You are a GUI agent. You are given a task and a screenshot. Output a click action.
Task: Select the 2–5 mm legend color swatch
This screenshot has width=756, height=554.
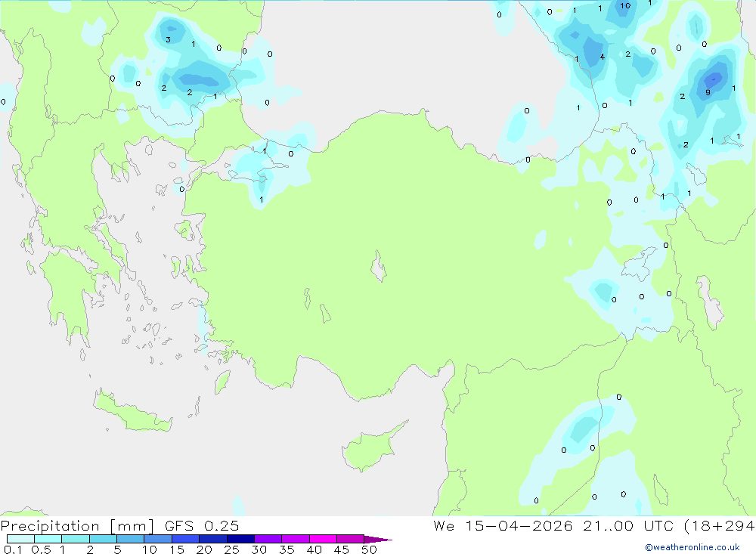(103, 539)
